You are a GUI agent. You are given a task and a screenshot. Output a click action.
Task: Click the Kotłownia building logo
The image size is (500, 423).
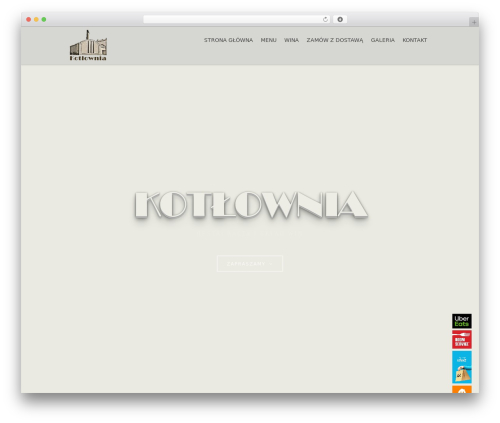(x=88, y=45)
